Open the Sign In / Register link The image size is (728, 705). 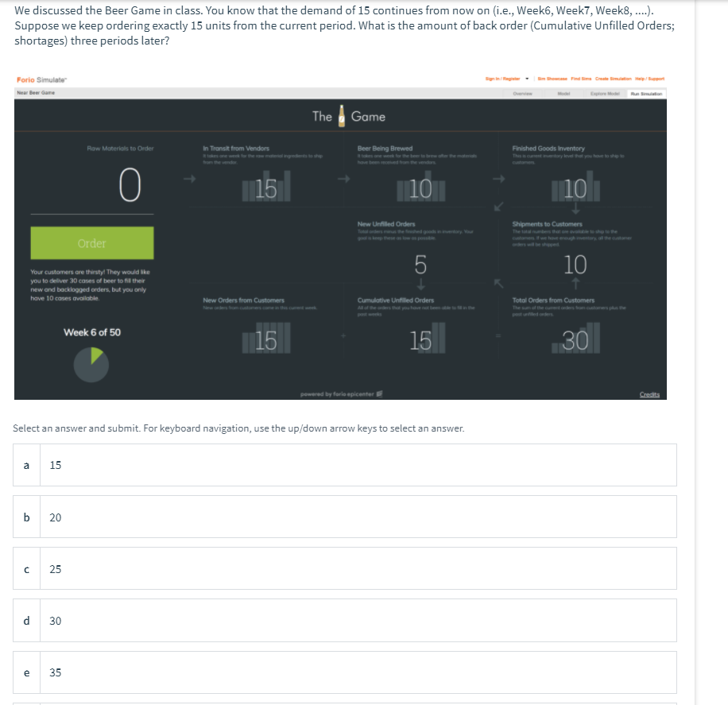click(502, 79)
